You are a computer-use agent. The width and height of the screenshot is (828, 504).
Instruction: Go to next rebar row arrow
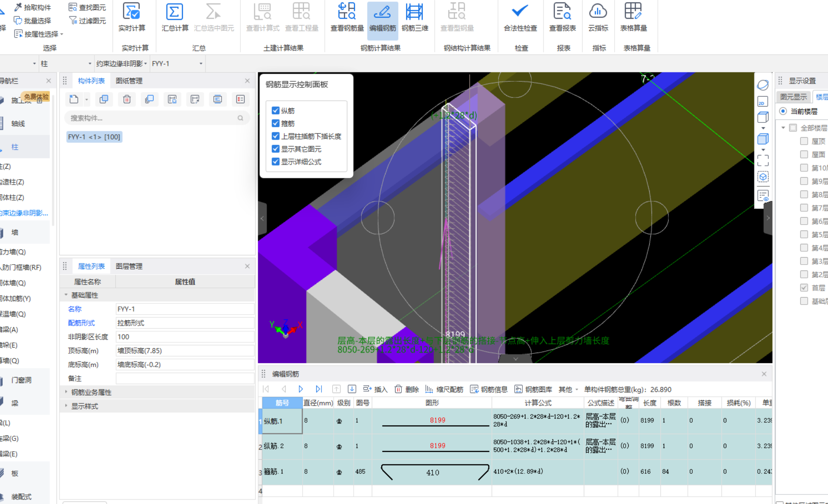(301, 389)
